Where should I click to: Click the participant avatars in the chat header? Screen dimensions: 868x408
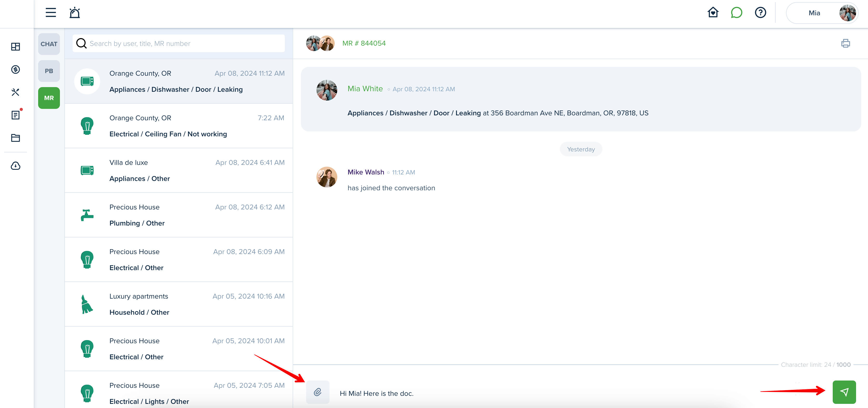coord(320,43)
